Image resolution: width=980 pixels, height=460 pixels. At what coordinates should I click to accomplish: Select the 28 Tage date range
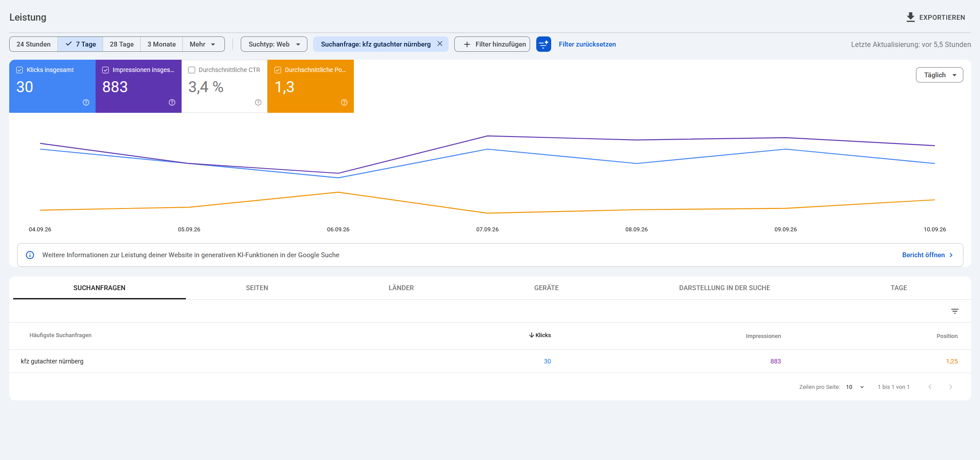121,44
